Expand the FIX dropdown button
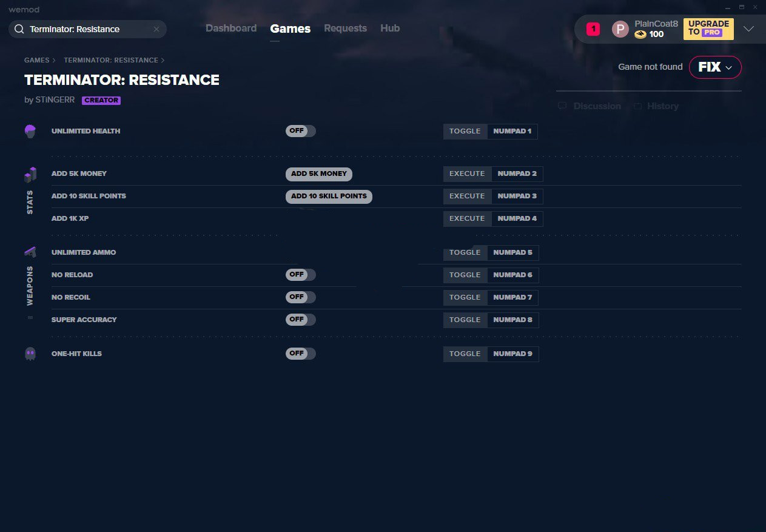The image size is (766, 532). pos(715,67)
